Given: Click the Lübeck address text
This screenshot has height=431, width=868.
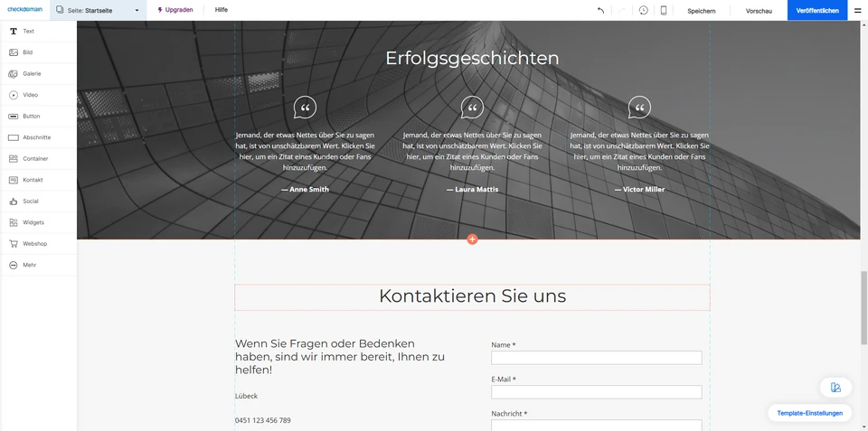Looking at the screenshot, I should 246,396.
